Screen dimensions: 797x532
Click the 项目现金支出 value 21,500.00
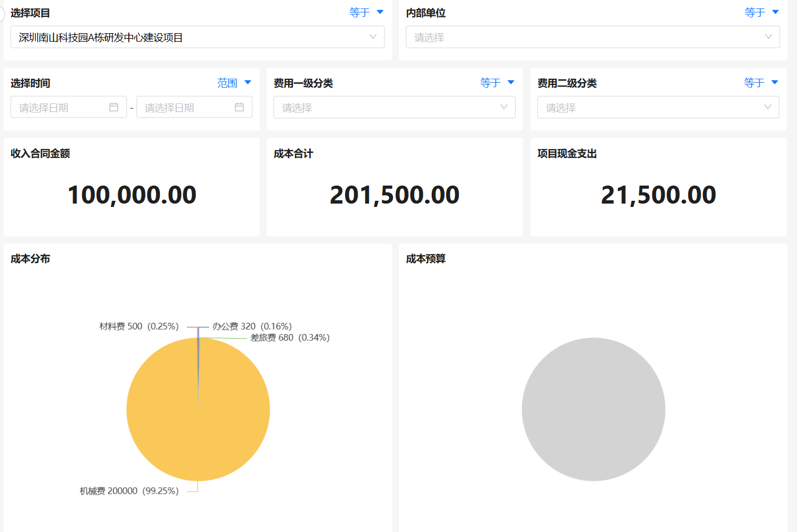coord(659,195)
